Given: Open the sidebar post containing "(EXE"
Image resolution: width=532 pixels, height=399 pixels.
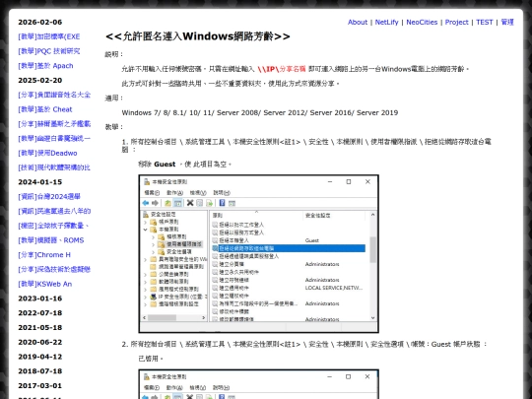Looking at the screenshot, I should [x=49, y=36].
